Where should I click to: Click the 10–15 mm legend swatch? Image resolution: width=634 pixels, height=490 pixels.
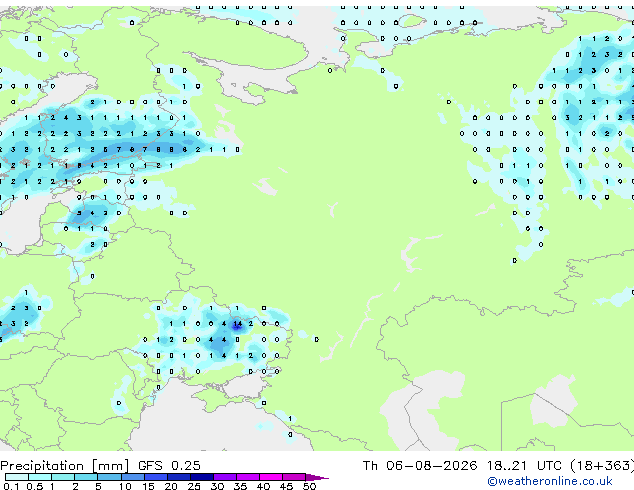[133, 477]
